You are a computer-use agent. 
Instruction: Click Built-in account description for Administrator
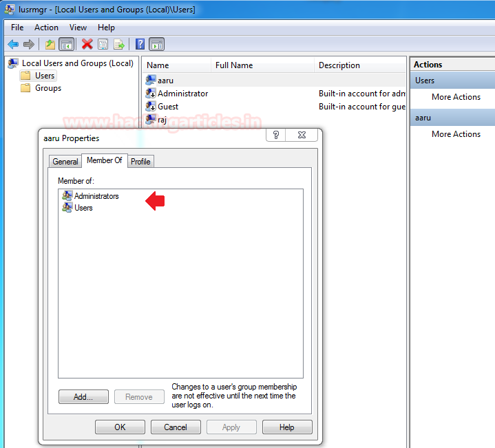click(x=361, y=94)
